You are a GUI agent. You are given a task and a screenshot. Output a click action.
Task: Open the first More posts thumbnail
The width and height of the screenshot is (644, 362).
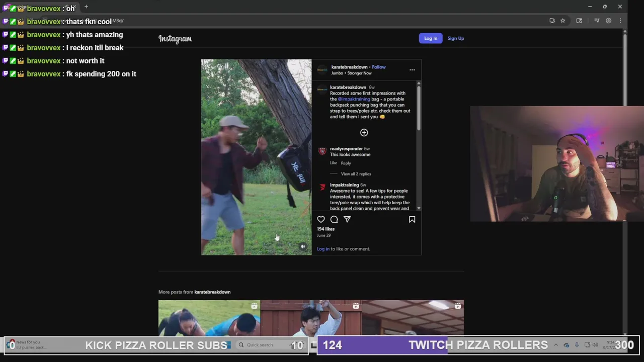pyautogui.click(x=209, y=318)
